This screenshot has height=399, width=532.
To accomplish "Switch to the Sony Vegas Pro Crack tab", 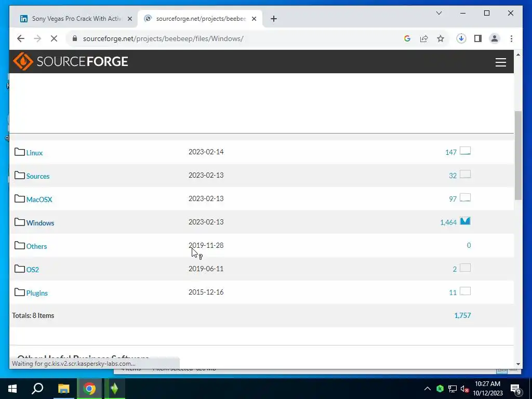I will 76,19.
